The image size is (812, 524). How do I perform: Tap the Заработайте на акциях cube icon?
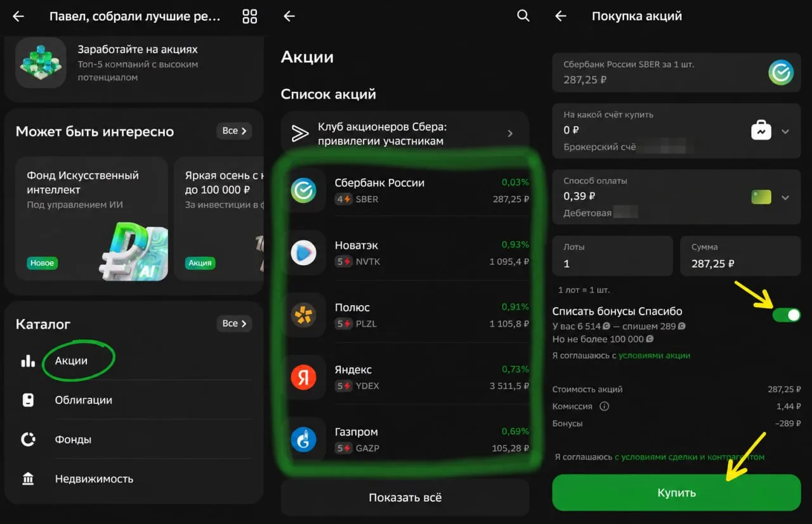41,62
